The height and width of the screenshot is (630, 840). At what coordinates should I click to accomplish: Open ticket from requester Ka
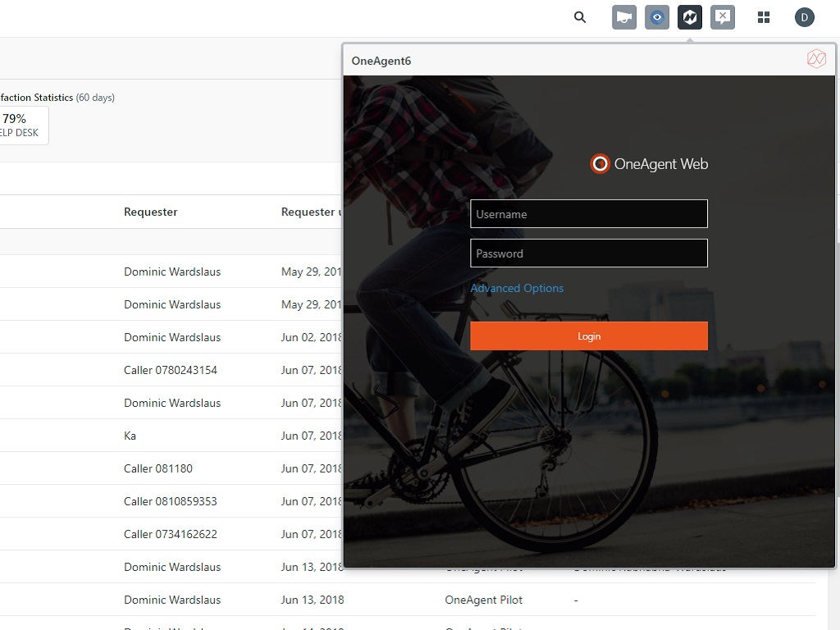(130, 436)
